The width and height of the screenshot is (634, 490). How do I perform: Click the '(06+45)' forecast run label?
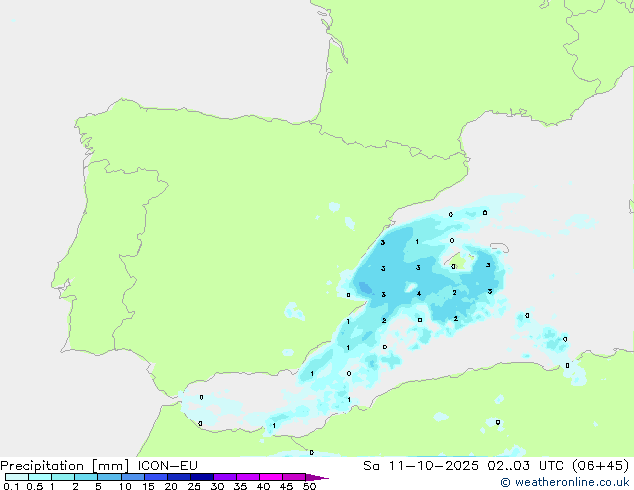(x=600, y=466)
